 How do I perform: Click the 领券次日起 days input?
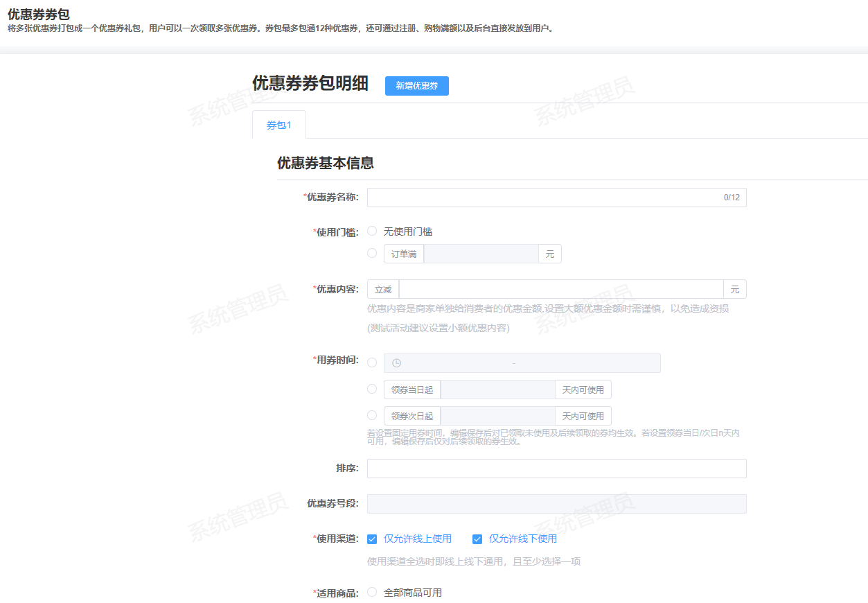pos(497,416)
